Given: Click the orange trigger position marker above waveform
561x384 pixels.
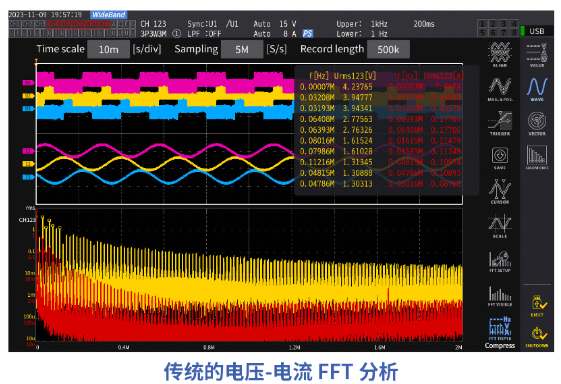Looking at the screenshot, I should (x=36, y=62).
